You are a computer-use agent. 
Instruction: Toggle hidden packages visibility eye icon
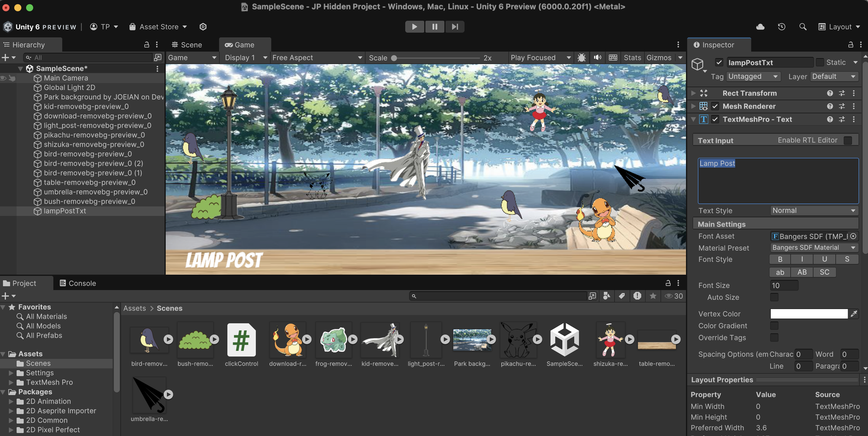(673, 296)
